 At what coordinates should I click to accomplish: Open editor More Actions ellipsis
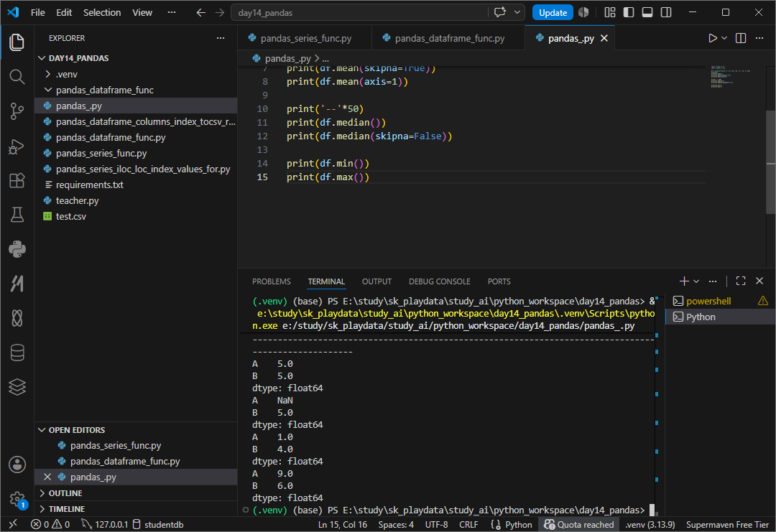tap(759, 38)
